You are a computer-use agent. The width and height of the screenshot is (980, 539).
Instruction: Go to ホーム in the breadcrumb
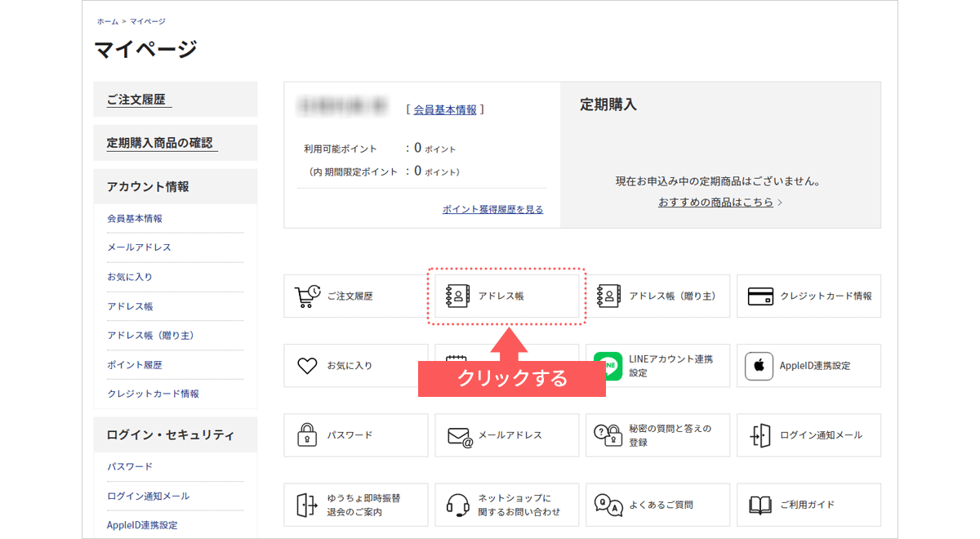(107, 21)
